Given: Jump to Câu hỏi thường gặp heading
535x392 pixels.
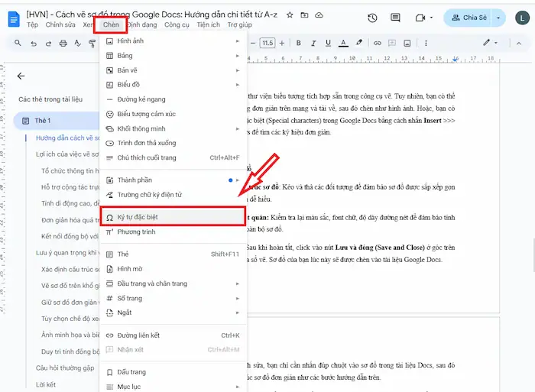Looking at the screenshot, I should point(65,368).
